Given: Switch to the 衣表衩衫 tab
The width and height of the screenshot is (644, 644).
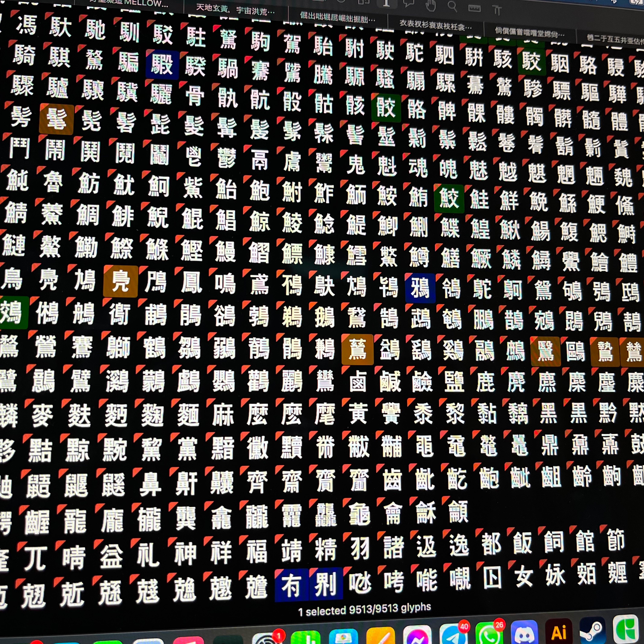Looking at the screenshot, I should [x=435, y=25].
